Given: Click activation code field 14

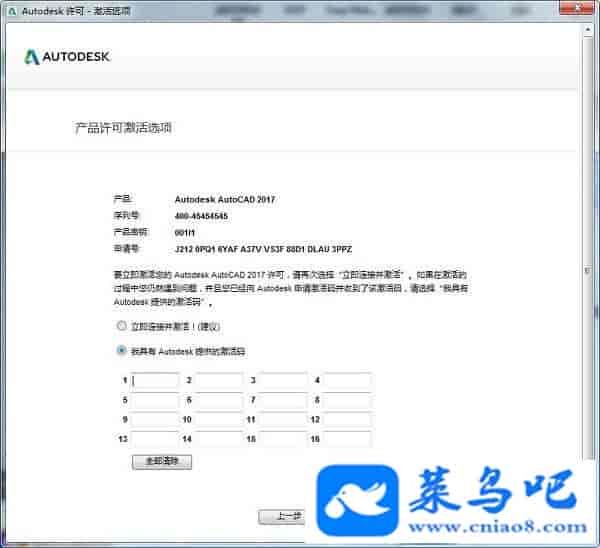Looking at the screenshot, I should 219,439.
